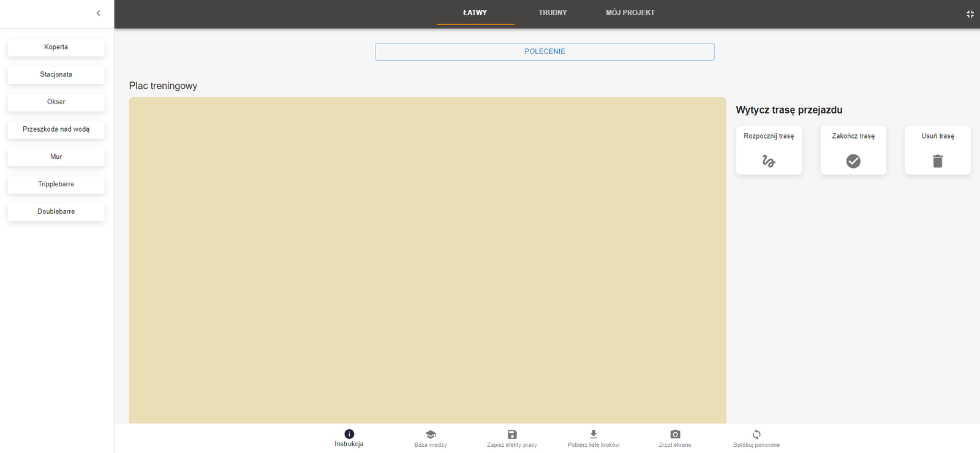Select the MÓJ PROJEKT tab

coord(630,13)
